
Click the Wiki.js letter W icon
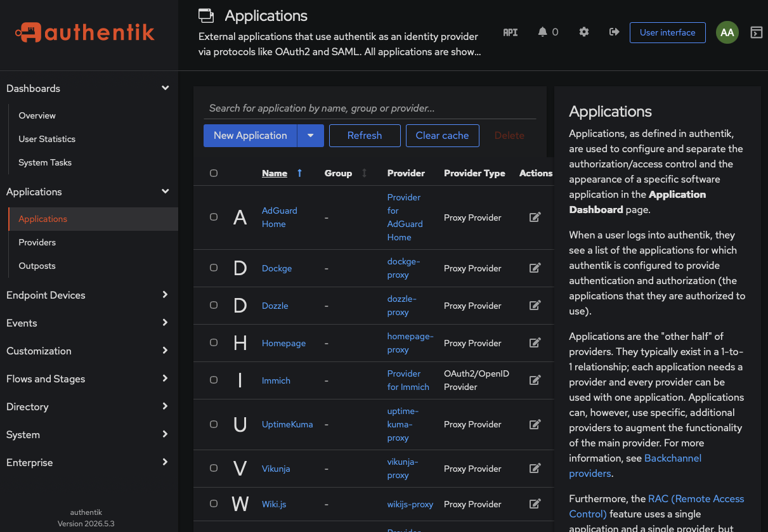[240, 504]
